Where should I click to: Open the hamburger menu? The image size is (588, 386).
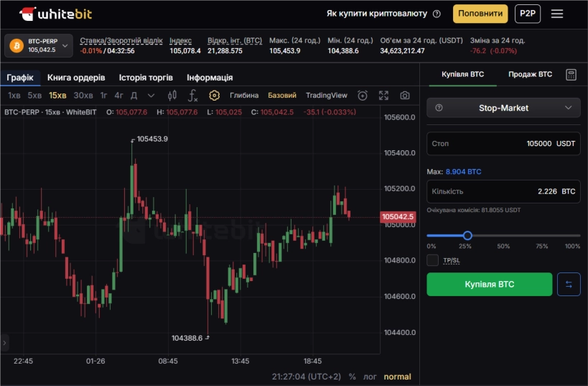(x=557, y=14)
